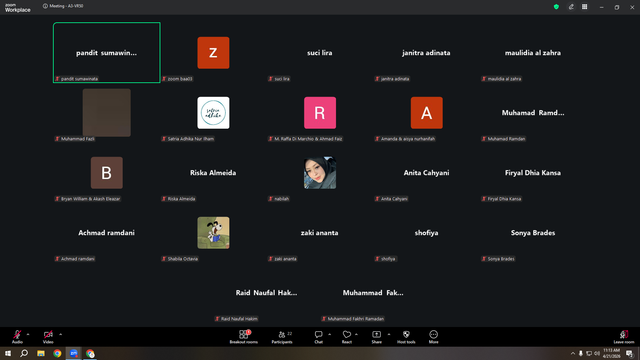
Task: Select Muhammad Fazli's blurred avatar tile
Action: coord(107,113)
